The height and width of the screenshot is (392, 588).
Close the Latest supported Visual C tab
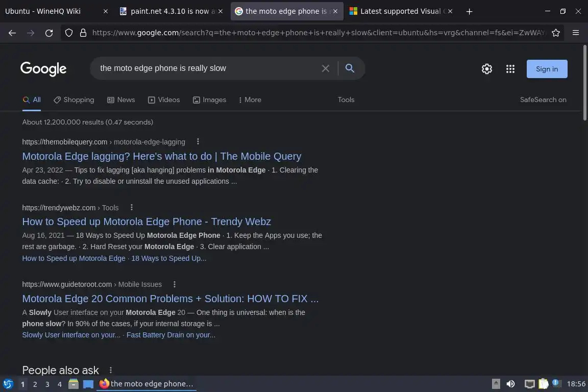[450, 12]
